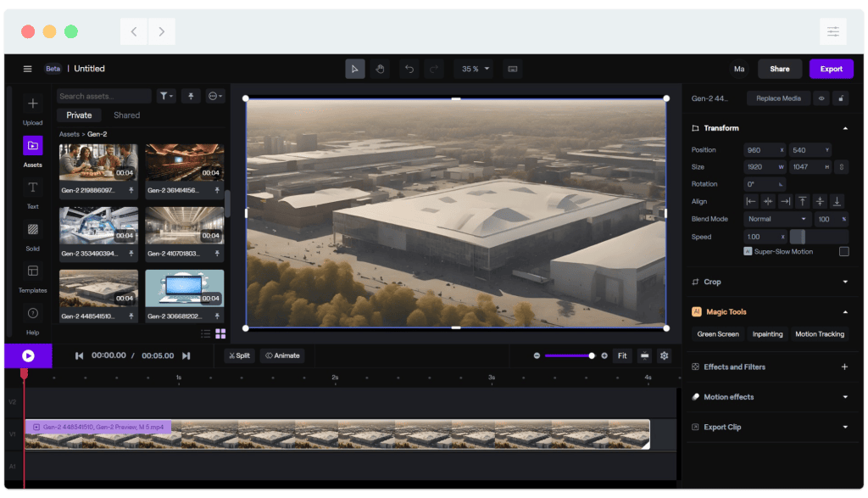
Task: Click the Undo icon in the toolbar
Action: tap(411, 69)
